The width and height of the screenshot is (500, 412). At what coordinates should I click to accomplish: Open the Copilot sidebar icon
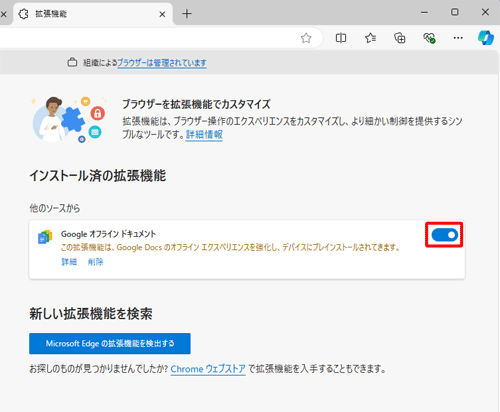[x=486, y=38]
